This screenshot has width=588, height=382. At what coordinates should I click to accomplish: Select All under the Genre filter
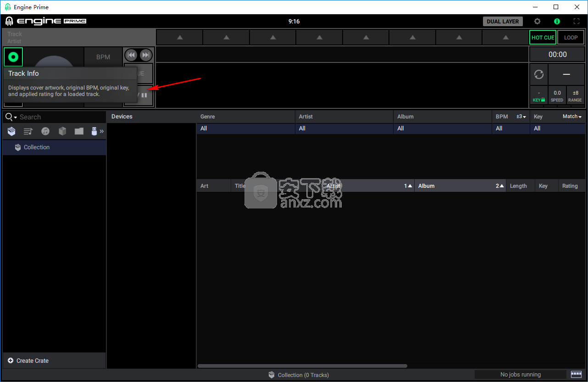[246, 129]
